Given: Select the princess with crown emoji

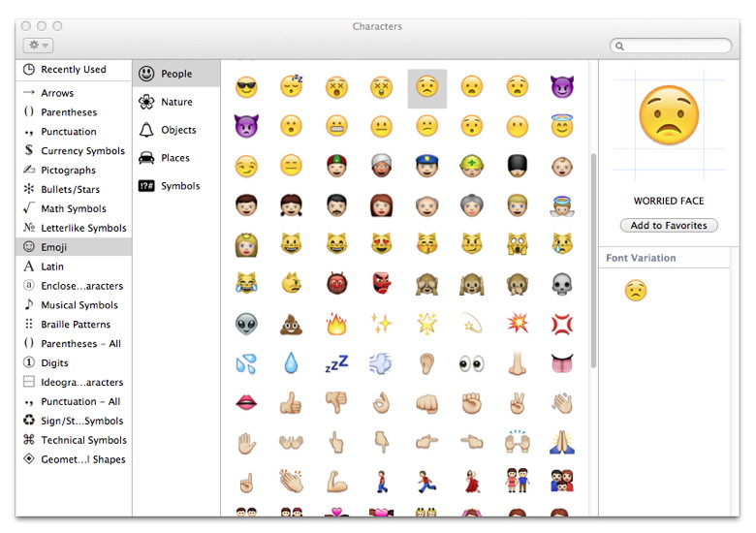Looking at the screenshot, I should click(x=246, y=244).
